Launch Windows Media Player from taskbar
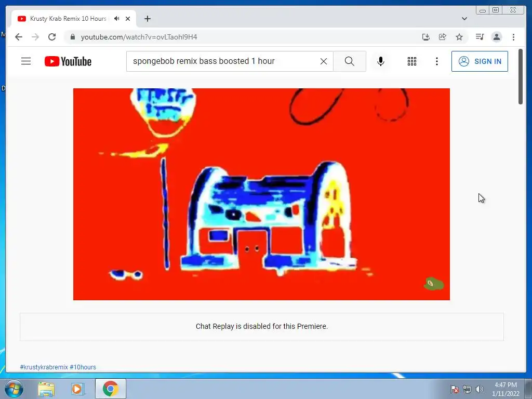532x399 pixels. click(77, 389)
